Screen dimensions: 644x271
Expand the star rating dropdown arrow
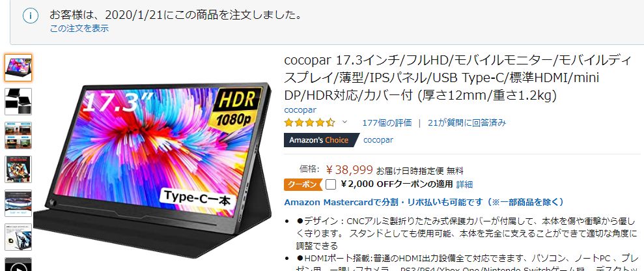click(x=344, y=122)
